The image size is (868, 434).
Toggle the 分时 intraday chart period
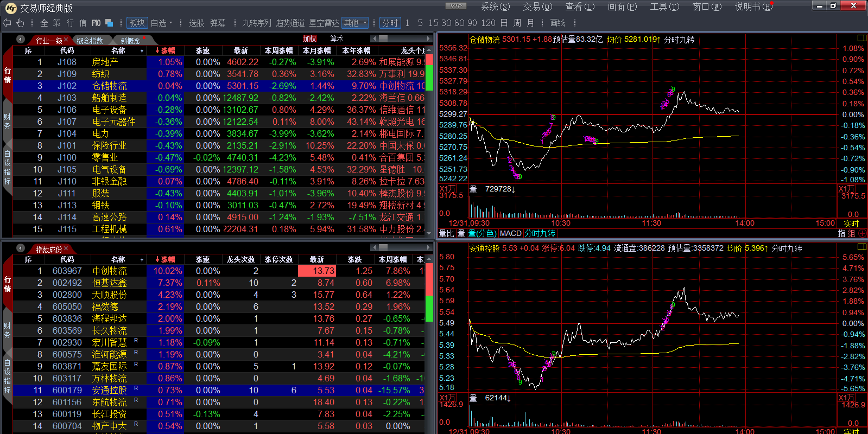click(390, 23)
